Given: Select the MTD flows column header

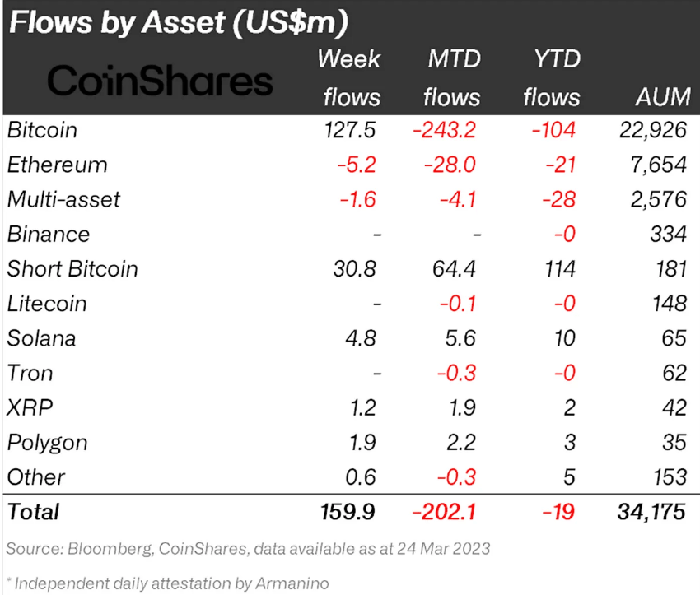Looking at the screenshot, I should coord(452,78).
